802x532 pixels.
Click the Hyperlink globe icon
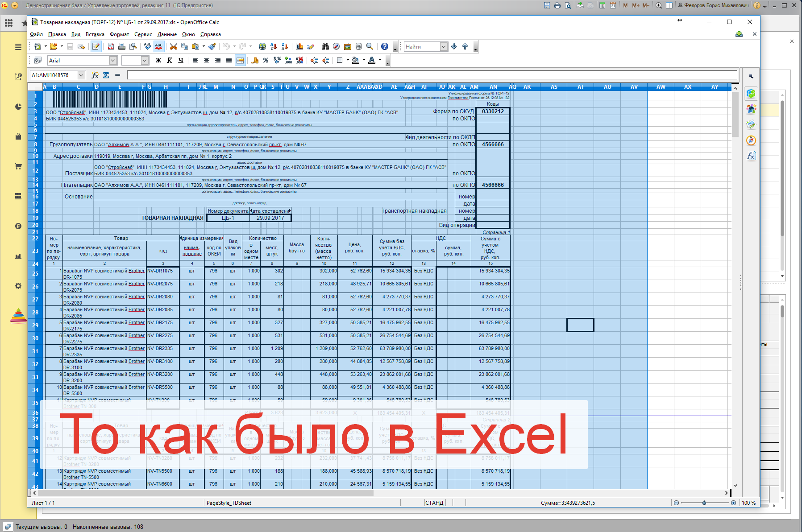point(262,46)
